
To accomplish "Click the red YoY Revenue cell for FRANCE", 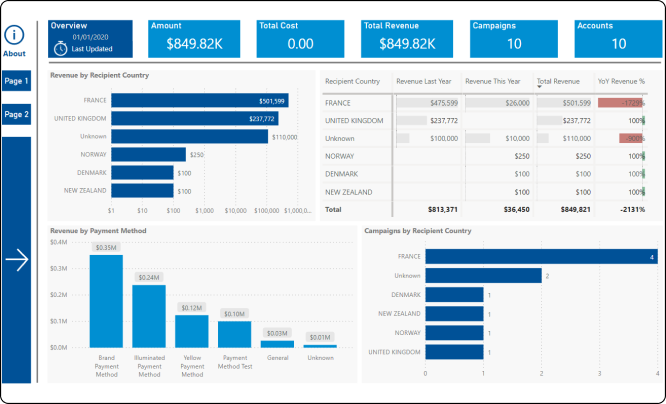I will pyautogui.click(x=619, y=102).
